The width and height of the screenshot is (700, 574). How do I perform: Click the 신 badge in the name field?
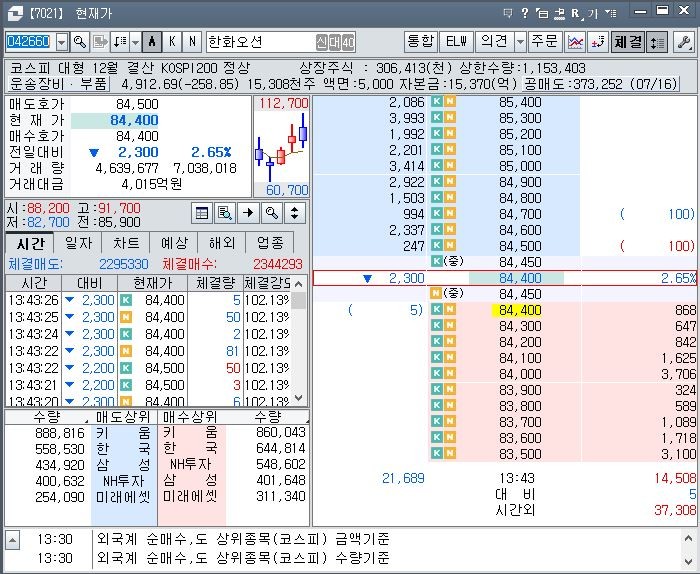[x=321, y=43]
